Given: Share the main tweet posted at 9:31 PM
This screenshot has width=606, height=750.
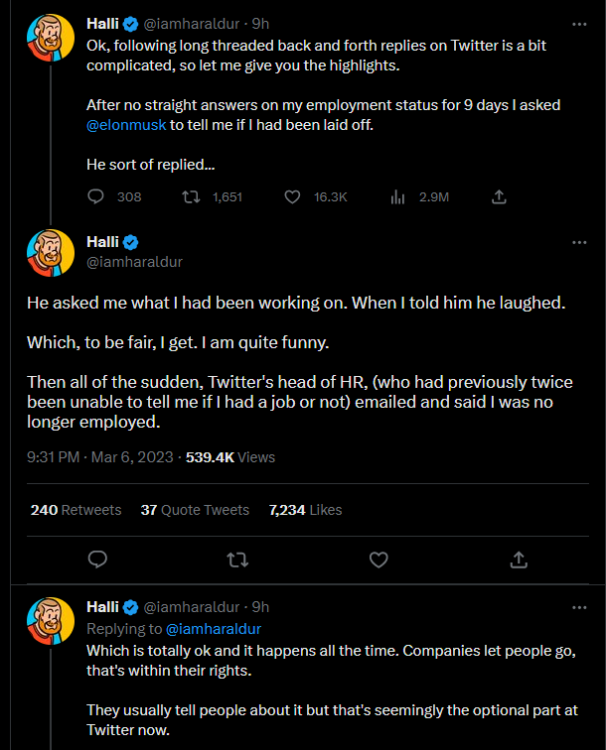Looking at the screenshot, I should (519, 559).
